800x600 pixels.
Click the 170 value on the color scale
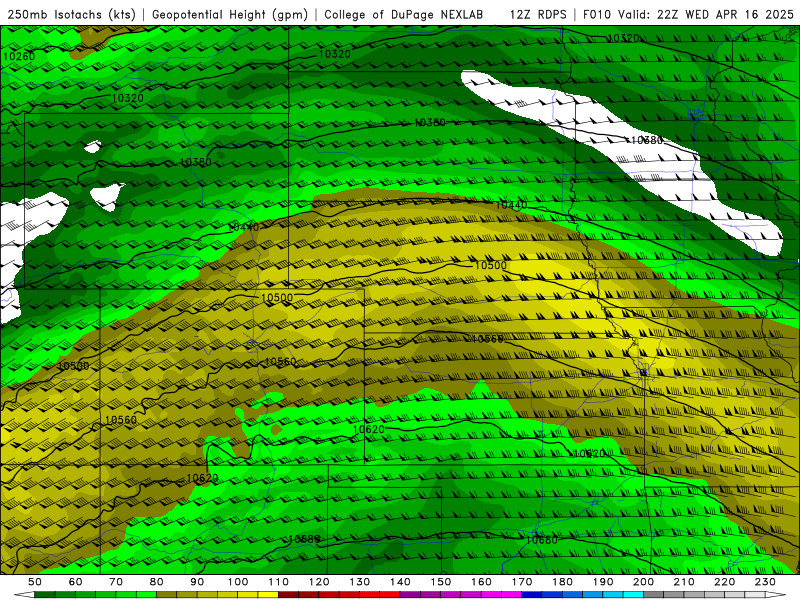click(x=522, y=582)
